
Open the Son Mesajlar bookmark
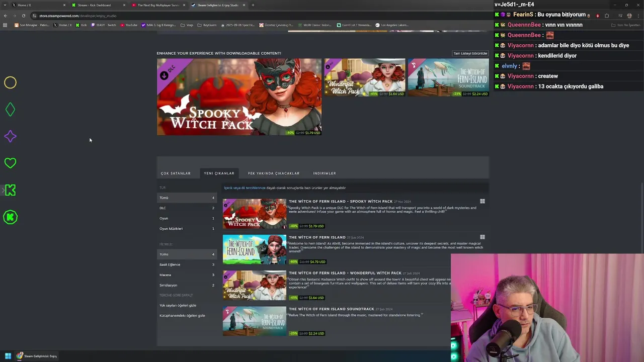click(32, 25)
